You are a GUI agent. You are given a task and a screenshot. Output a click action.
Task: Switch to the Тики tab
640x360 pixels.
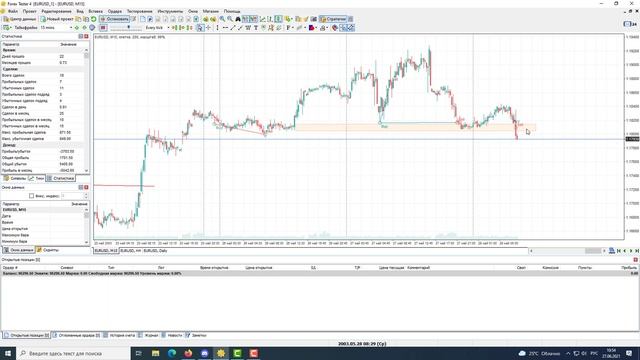click(37, 178)
